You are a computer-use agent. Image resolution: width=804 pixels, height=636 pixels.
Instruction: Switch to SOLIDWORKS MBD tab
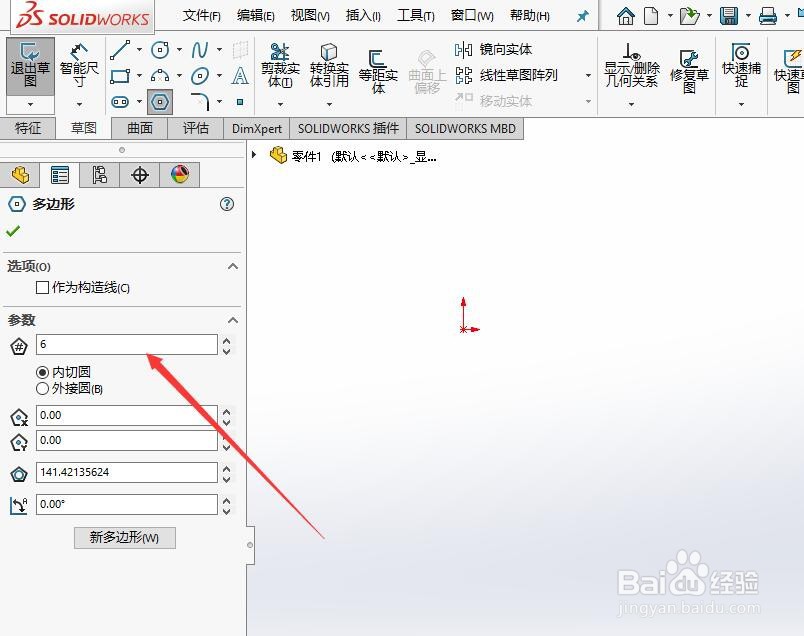tap(465, 128)
